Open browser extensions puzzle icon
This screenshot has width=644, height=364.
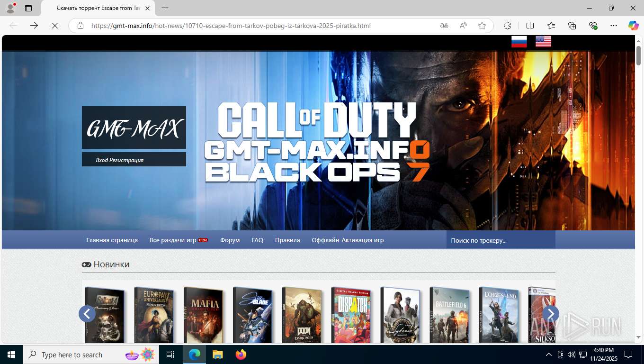tap(507, 26)
